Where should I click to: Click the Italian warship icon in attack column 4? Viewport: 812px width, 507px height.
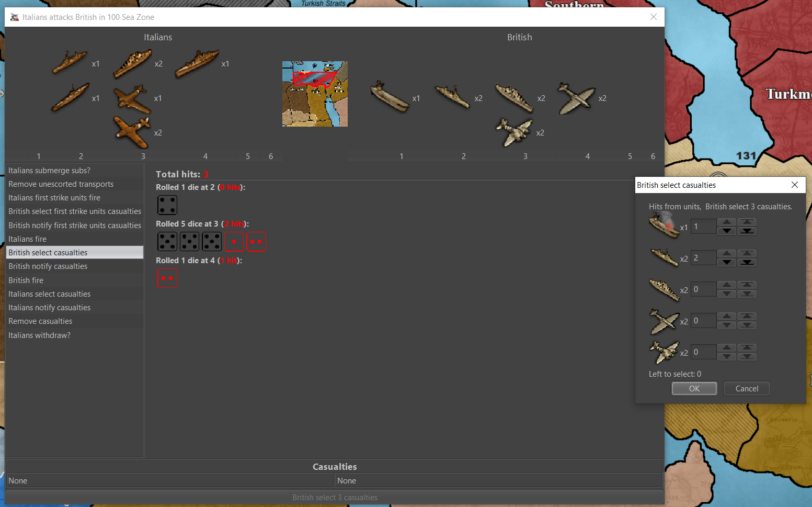point(197,64)
